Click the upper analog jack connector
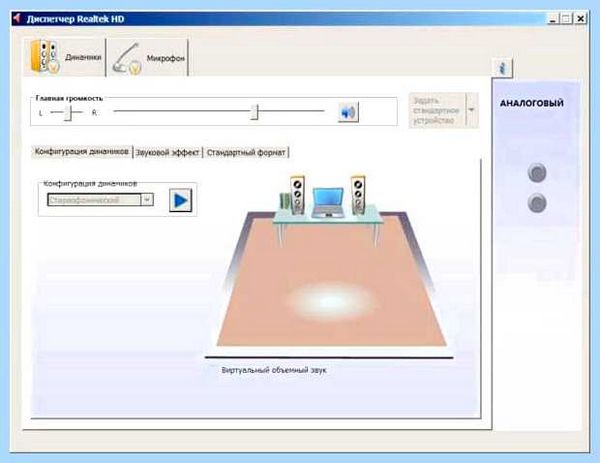Screen dimensions: 600x463 click(x=537, y=173)
